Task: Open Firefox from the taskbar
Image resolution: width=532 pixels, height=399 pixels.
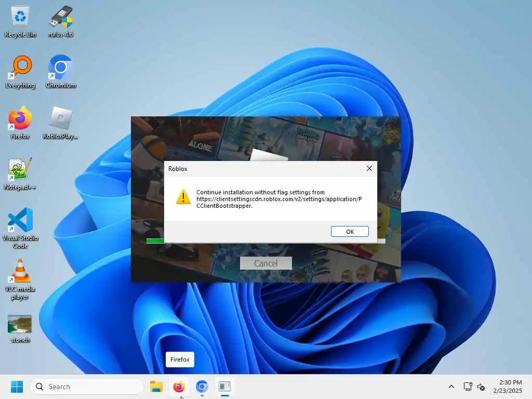Action: pyautogui.click(x=179, y=387)
